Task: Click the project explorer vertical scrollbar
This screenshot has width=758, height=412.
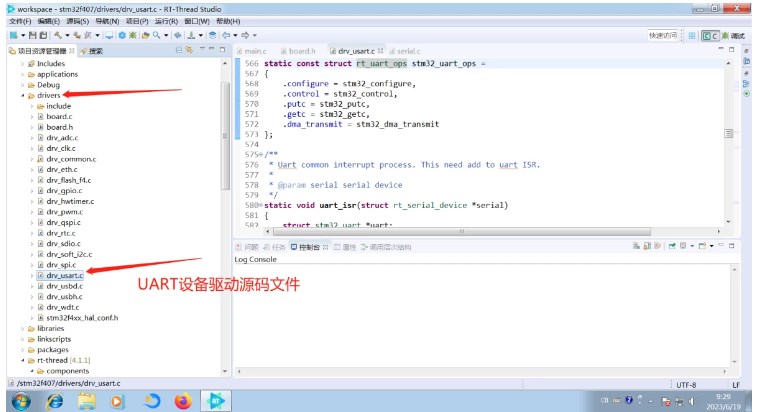Action: [x=225, y=135]
